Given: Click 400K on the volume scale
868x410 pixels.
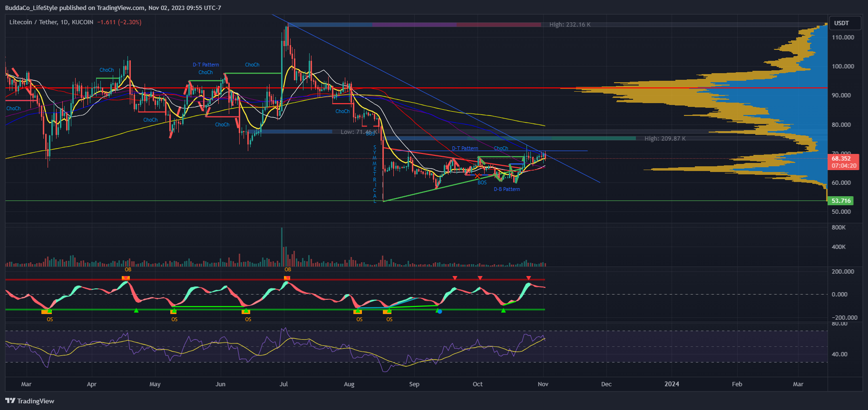Looking at the screenshot, I should point(839,247).
